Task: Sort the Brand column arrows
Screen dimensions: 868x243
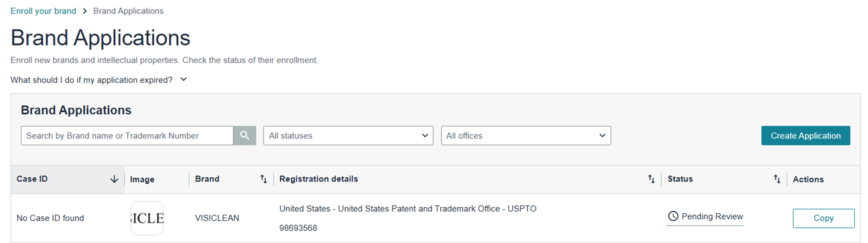Action: (x=264, y=179)
